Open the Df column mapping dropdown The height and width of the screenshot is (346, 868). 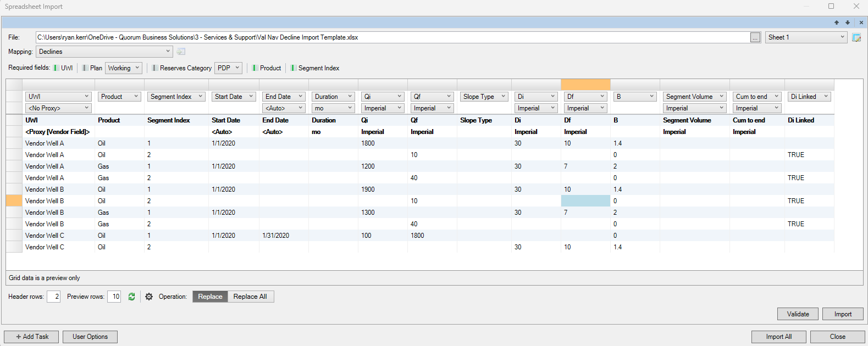point(585,97)
